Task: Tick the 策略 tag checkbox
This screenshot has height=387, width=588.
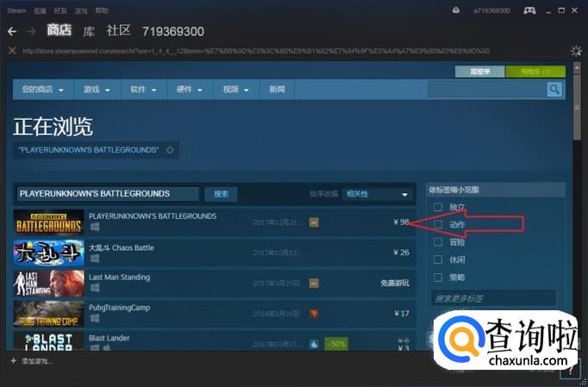Action: coord(438,278)
